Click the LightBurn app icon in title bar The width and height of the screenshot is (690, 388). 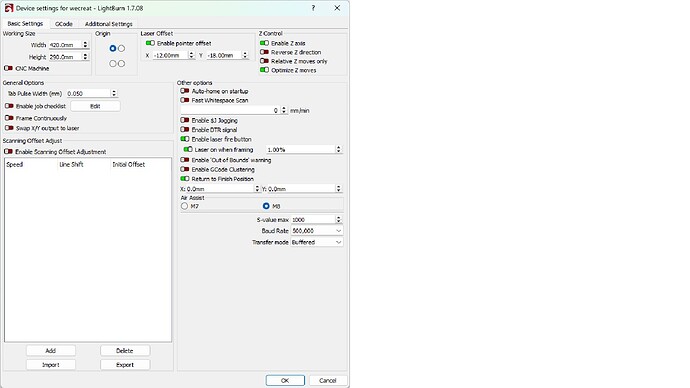[9, 8]
